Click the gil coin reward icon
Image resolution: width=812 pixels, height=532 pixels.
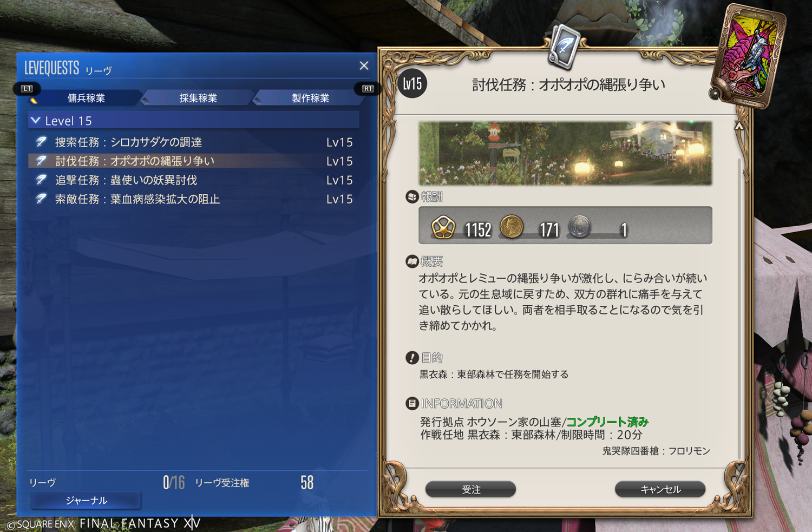tap(512, 227)
